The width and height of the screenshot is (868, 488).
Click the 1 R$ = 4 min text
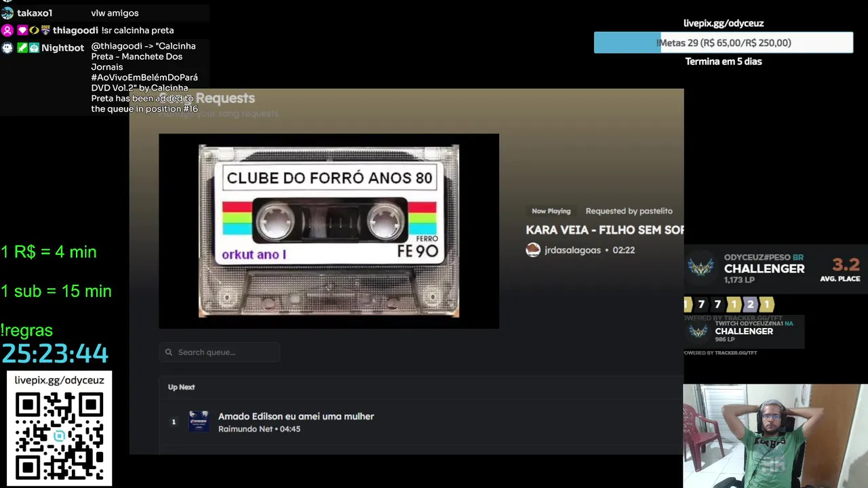pyautogui.click(x=49, y=252)
